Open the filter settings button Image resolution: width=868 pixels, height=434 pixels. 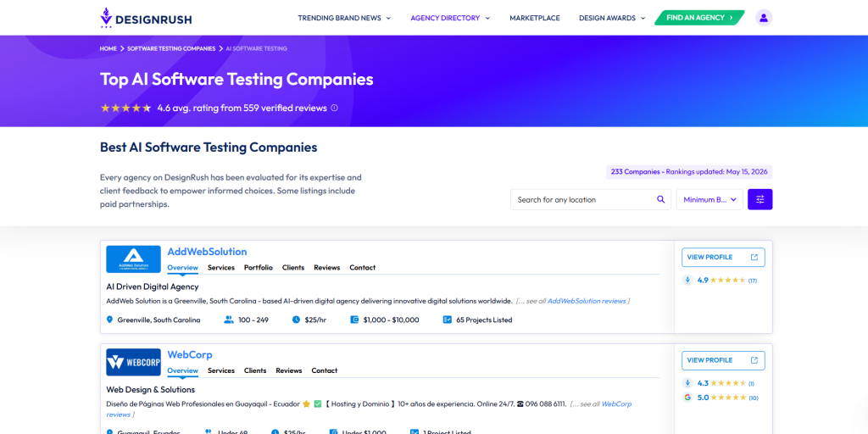coord(760,199)
